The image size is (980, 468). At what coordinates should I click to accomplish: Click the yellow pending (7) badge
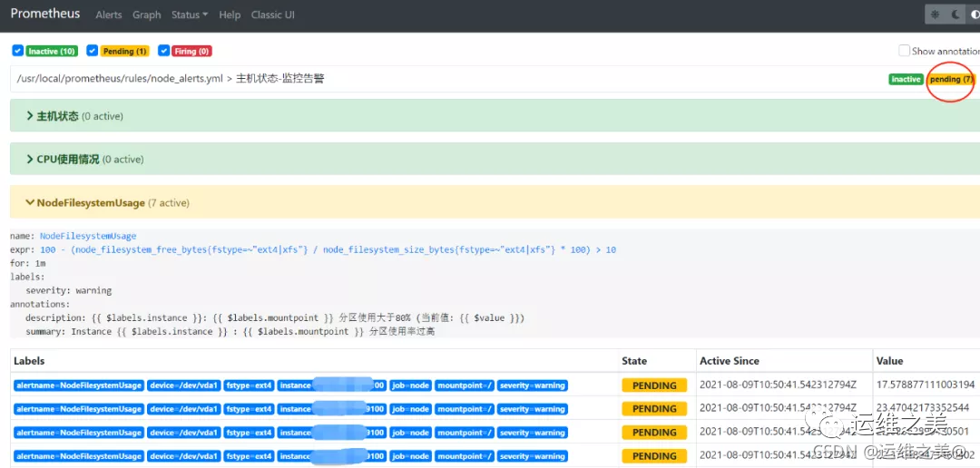950,80
